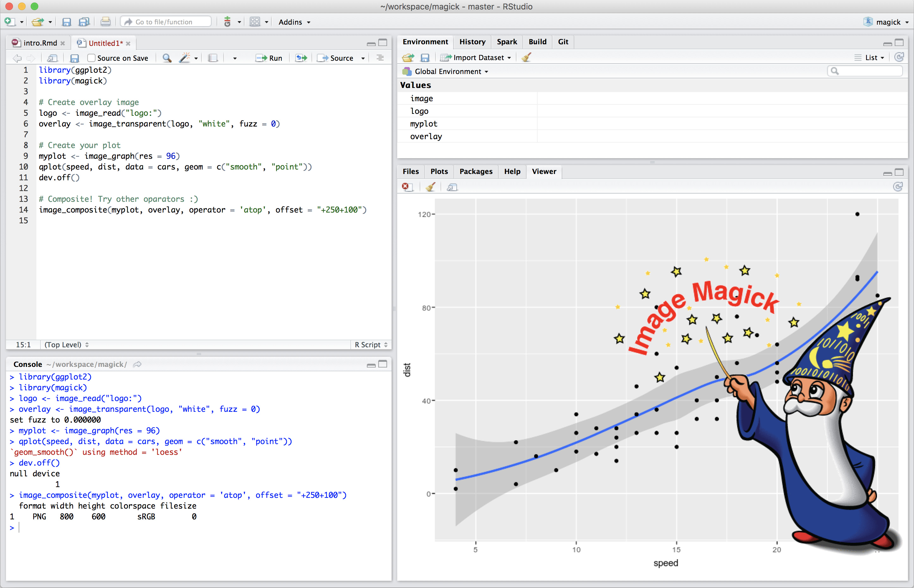Close the intro.Rmd tab
This screenshot has width=914, height=588.
(x=63, y=43)
